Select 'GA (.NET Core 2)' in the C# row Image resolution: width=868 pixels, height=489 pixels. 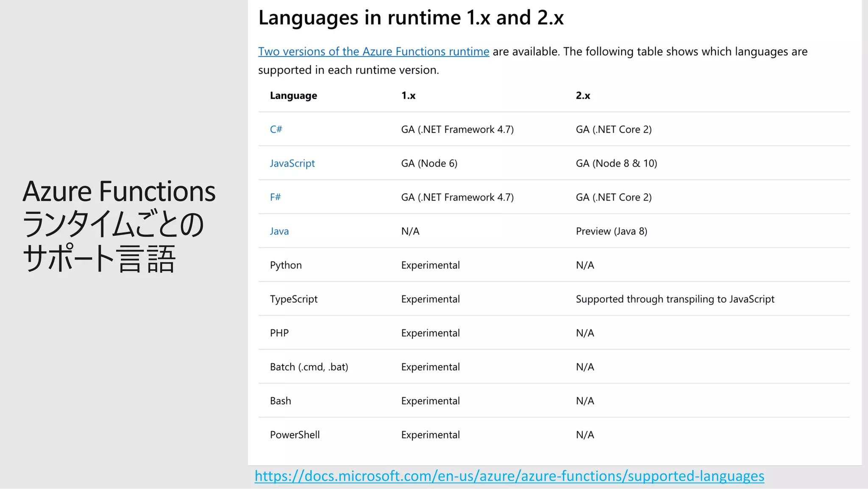tap(614, 129)
